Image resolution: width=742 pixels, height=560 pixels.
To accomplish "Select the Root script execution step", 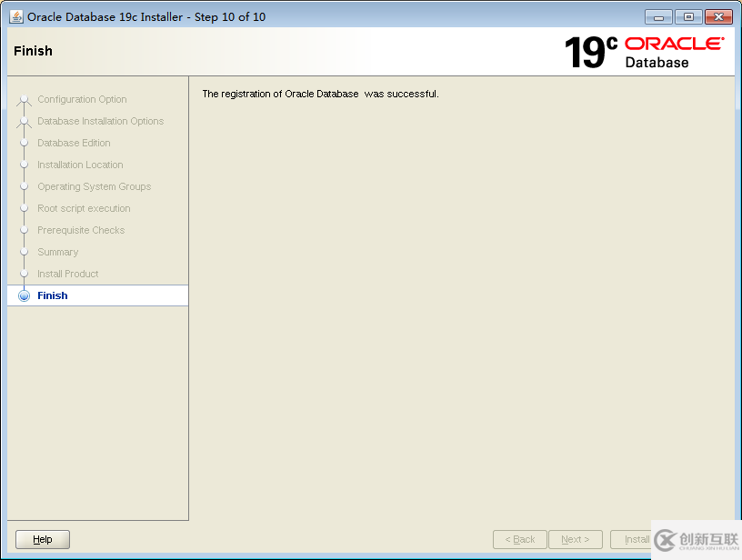I will 84,208.
